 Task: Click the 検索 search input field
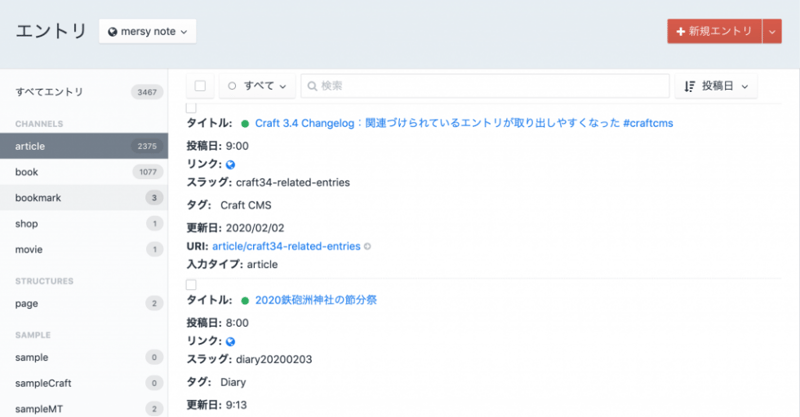tap(490, 86)
